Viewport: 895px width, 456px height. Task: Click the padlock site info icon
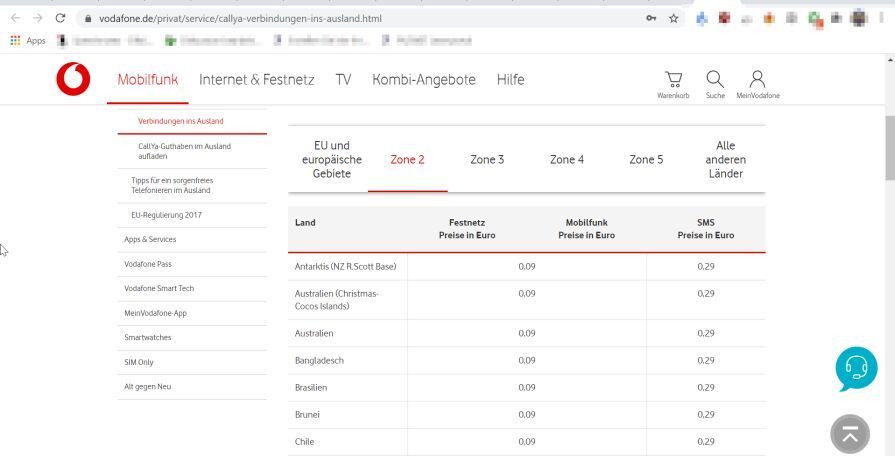pyautogui.click(x=87, y=19)
